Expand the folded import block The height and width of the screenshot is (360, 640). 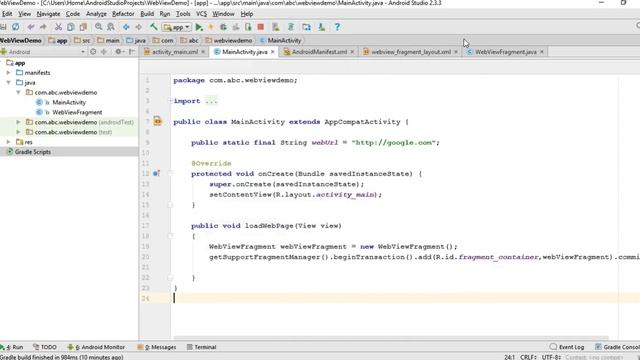point(170,101)
